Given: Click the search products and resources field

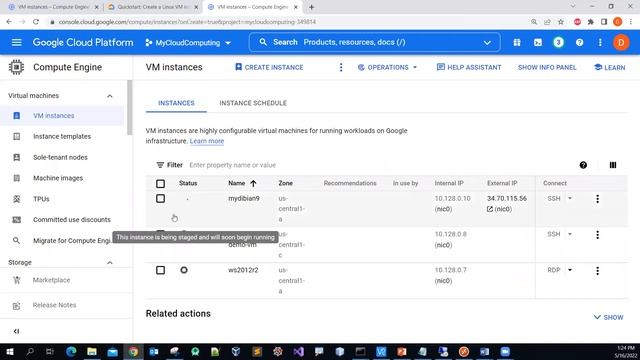Looking at the screenshot, I should coord(374,42).
